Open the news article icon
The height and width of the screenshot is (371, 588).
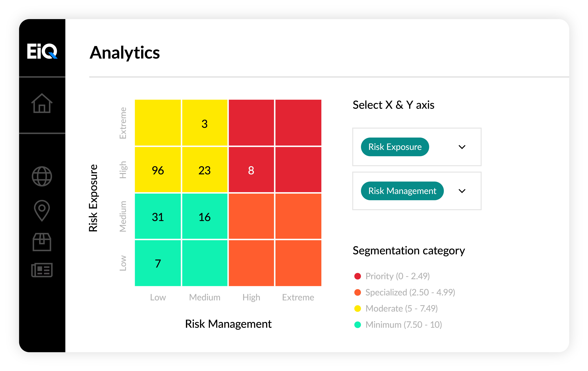click(x=42, y=270)
